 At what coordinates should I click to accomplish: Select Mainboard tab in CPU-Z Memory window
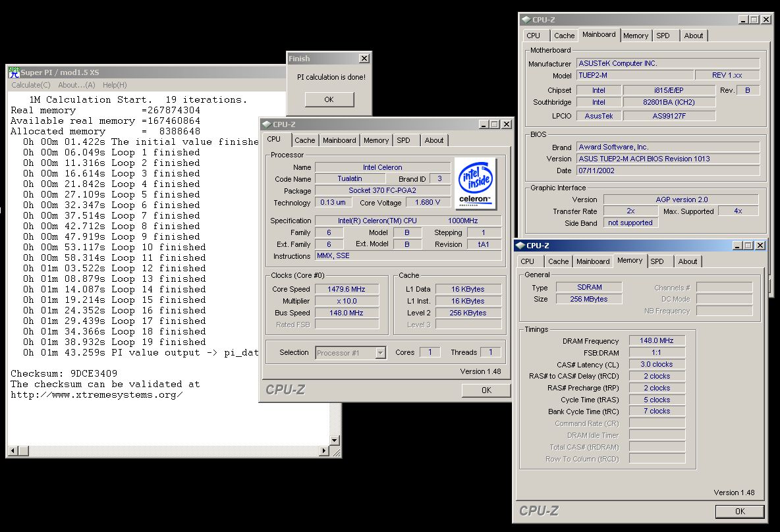[x=593, y=261]
